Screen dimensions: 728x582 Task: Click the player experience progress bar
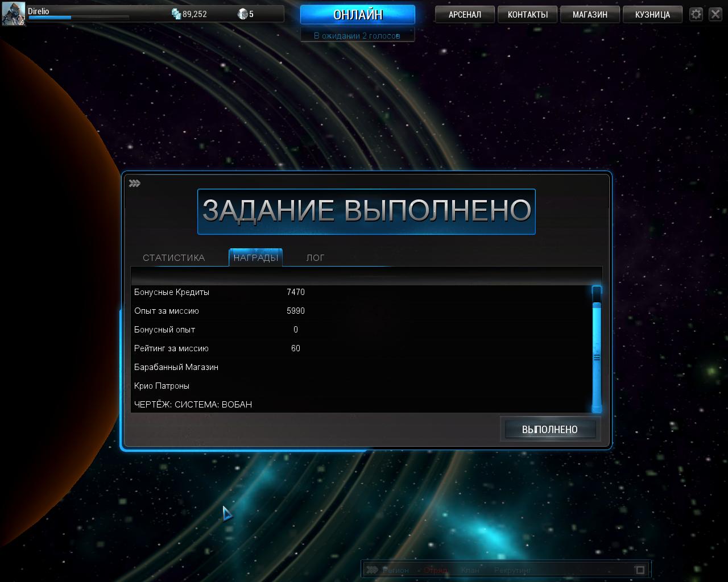[x=78, y=18]
